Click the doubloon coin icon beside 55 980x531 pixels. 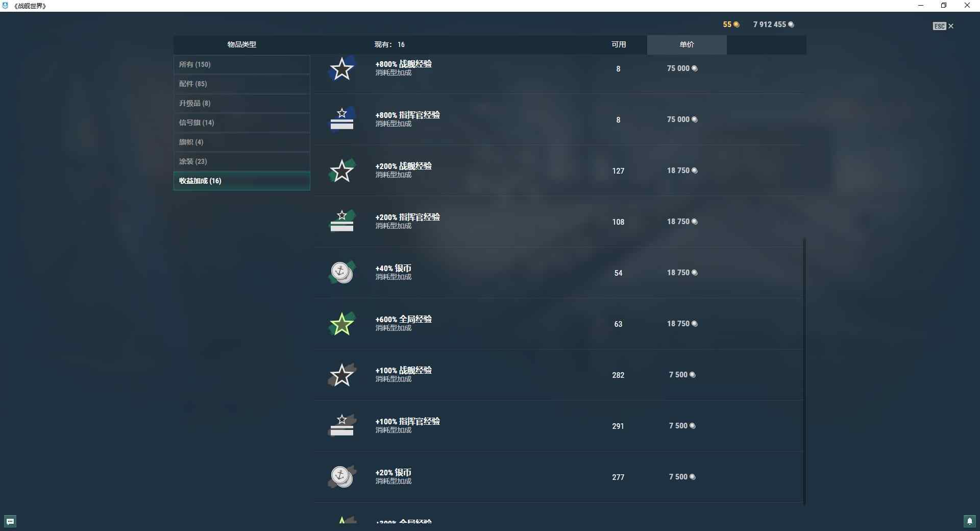point(736,25)
